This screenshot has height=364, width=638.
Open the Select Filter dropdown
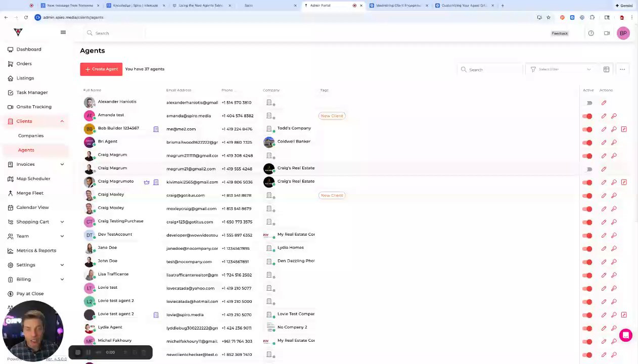[x=561, y=69]
